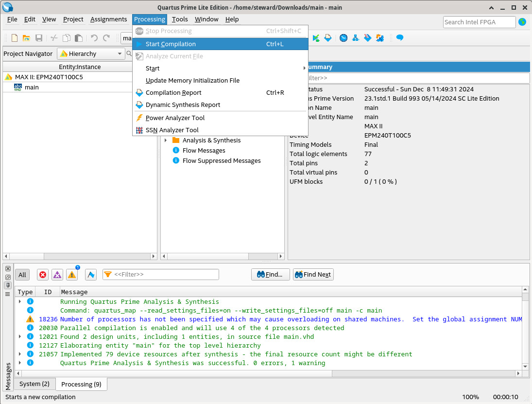Open the Messages panel options menu icon
The image size is (532, 404).
point(8,294)
